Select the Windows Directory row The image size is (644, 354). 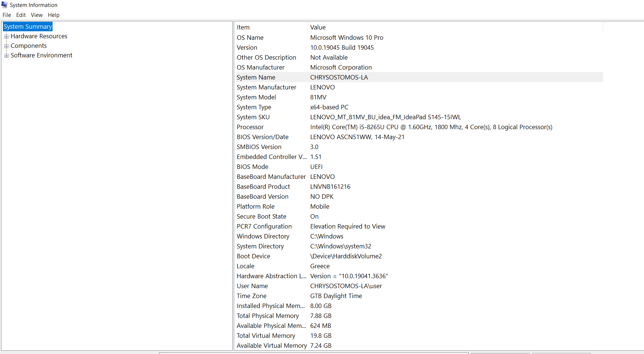pos(419,236)
